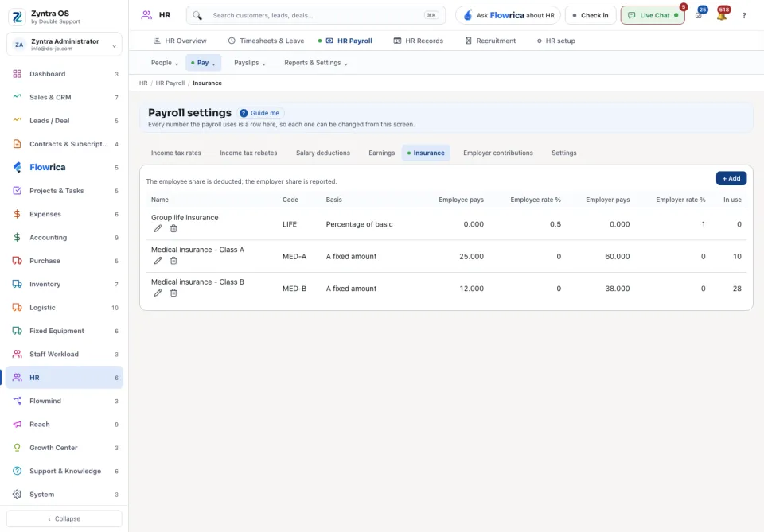Click the Percentage of basic cell
Screen dimensions: 764x532
click(x=359, y=224)
